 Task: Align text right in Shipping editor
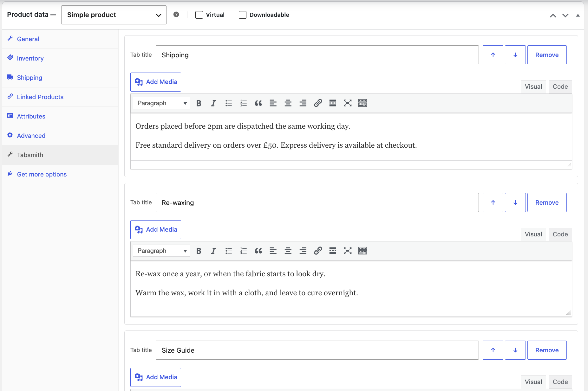pos(303,103)
